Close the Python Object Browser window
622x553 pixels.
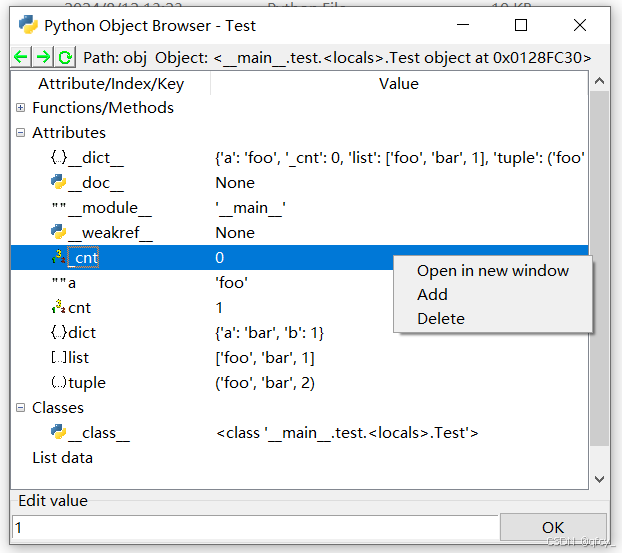(580, 25)
